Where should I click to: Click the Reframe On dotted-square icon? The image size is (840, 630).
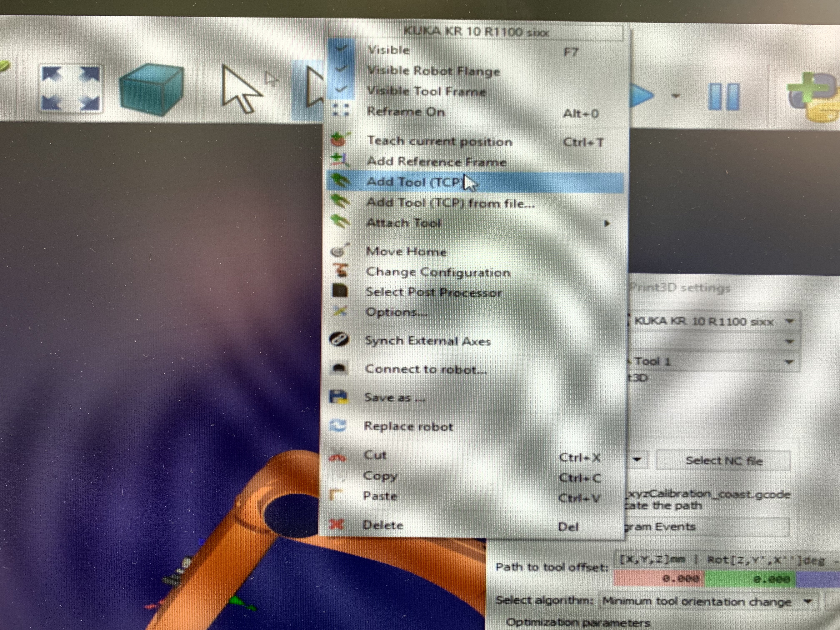[x=340, y=110]
